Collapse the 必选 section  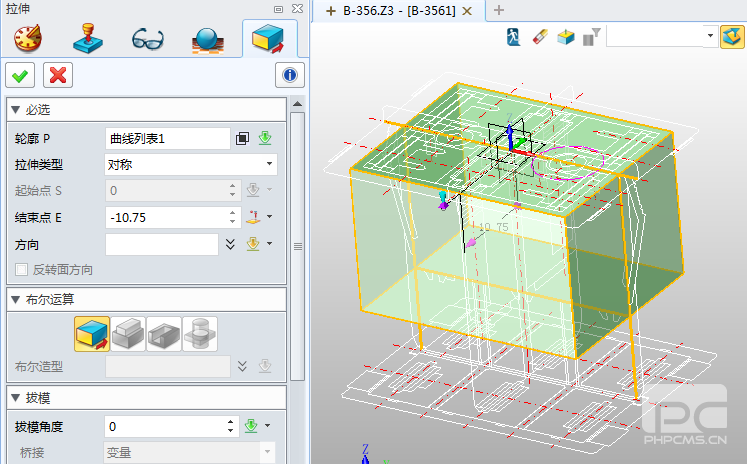click(x=15, y=109)
